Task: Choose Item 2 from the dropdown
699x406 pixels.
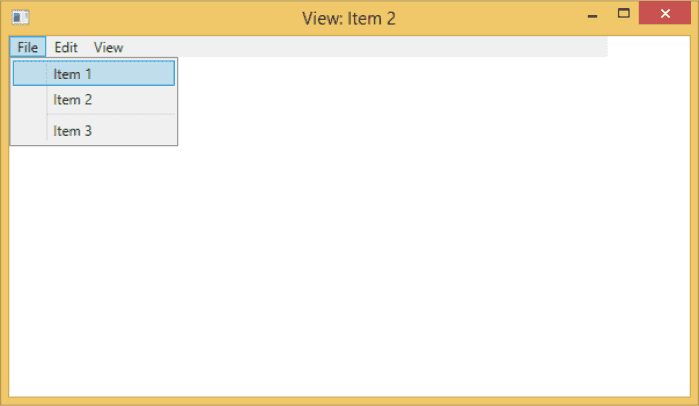Action: (94, 99)
